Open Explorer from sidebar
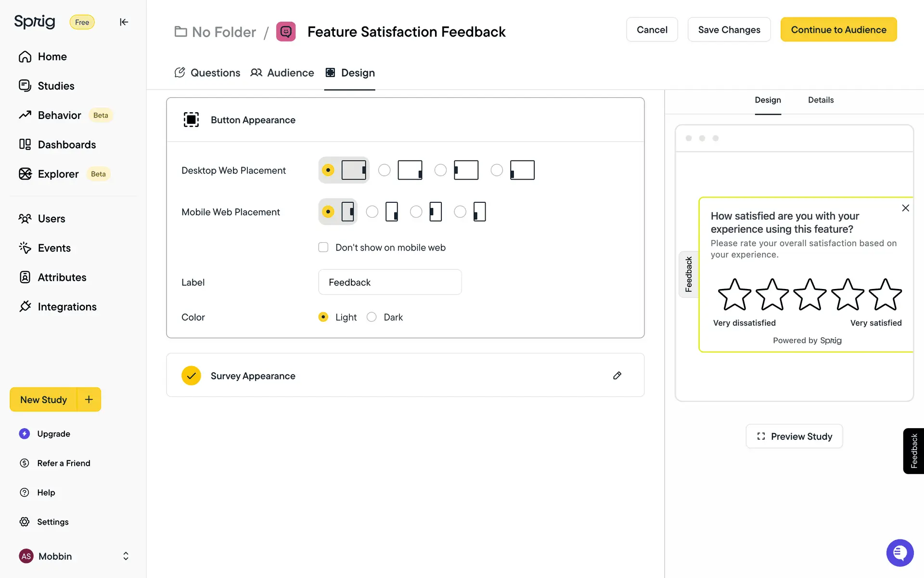 point(58,174)
